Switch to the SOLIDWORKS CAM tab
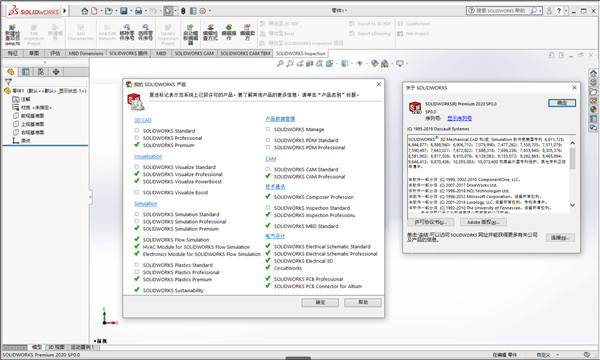 coord(194,53)
